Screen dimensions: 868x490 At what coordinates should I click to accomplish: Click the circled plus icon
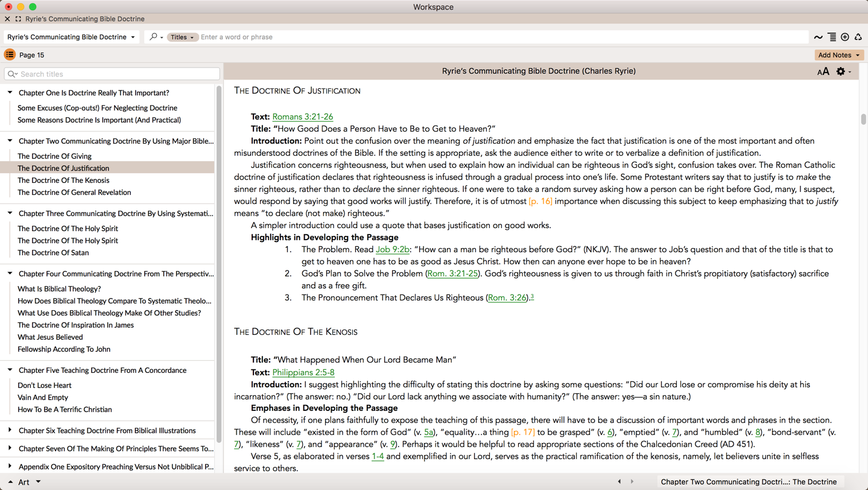click(x=845, y=37)
